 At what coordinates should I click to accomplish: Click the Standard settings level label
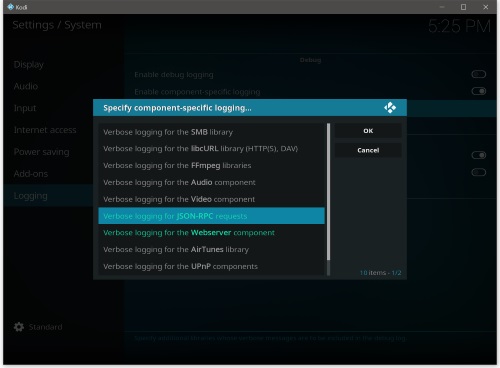(45, 327)
